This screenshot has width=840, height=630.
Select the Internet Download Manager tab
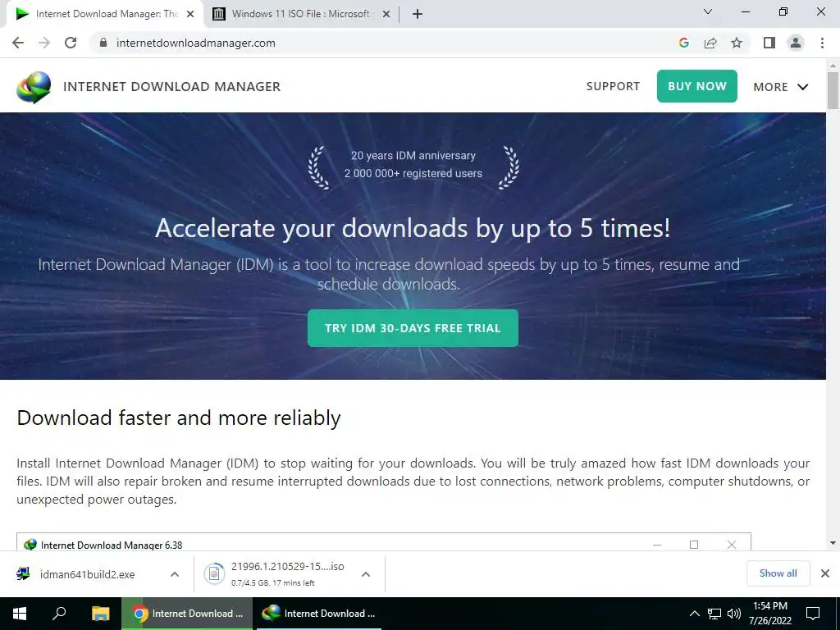pyautogui.click(x=104, y=14)
